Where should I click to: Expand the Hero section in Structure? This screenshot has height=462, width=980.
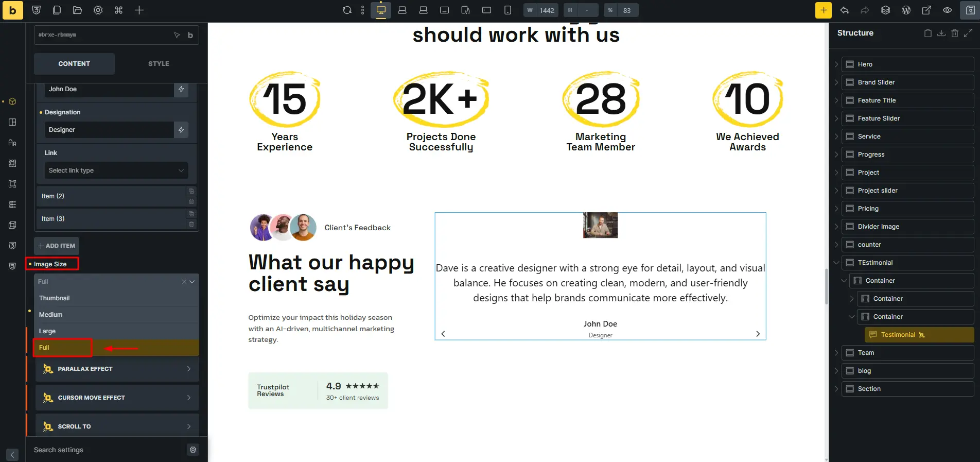836,64
